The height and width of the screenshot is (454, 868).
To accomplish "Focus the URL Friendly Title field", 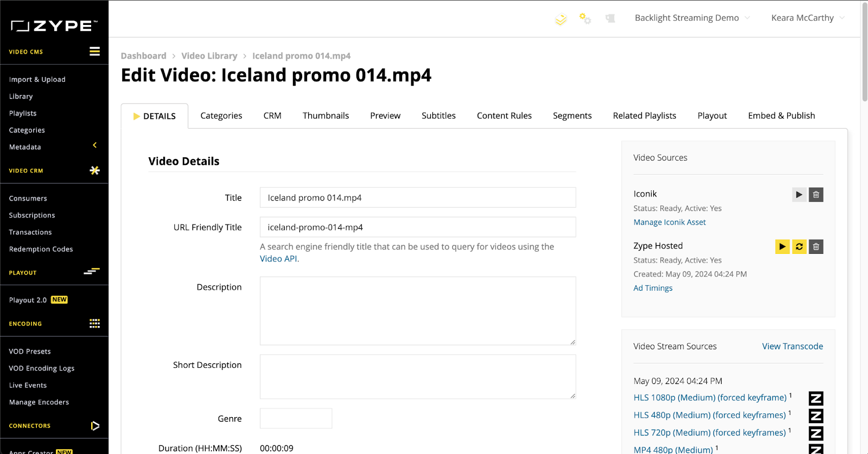I will click(418, 227).
